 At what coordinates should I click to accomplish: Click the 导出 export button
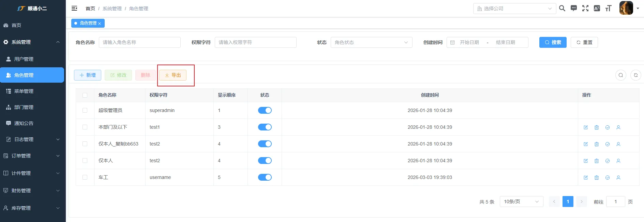(x=173, y=75)
